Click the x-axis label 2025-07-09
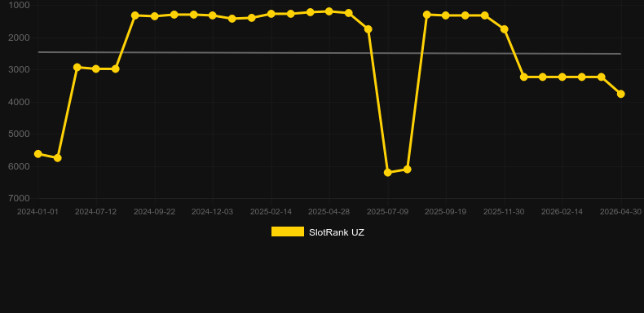Image resolution: width=644 pixels, height=313 pixels. tap(388, 212)
